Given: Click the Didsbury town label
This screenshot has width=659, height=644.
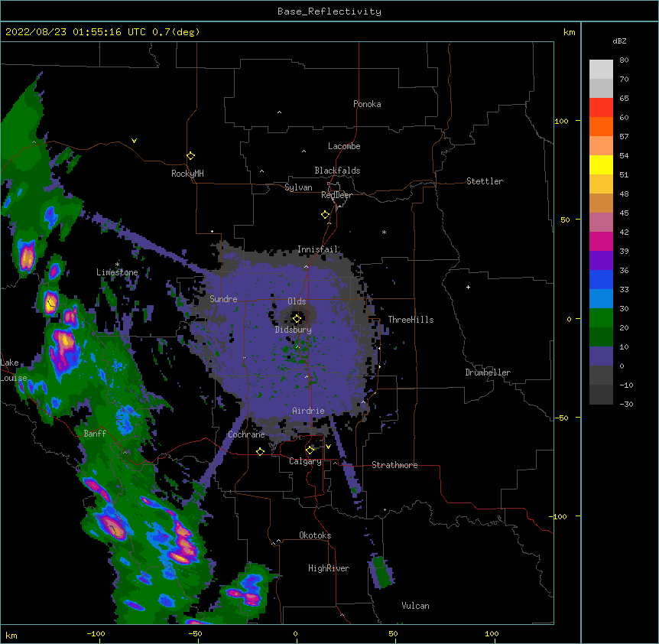Looking at the screenshot, I should point(294,330).
